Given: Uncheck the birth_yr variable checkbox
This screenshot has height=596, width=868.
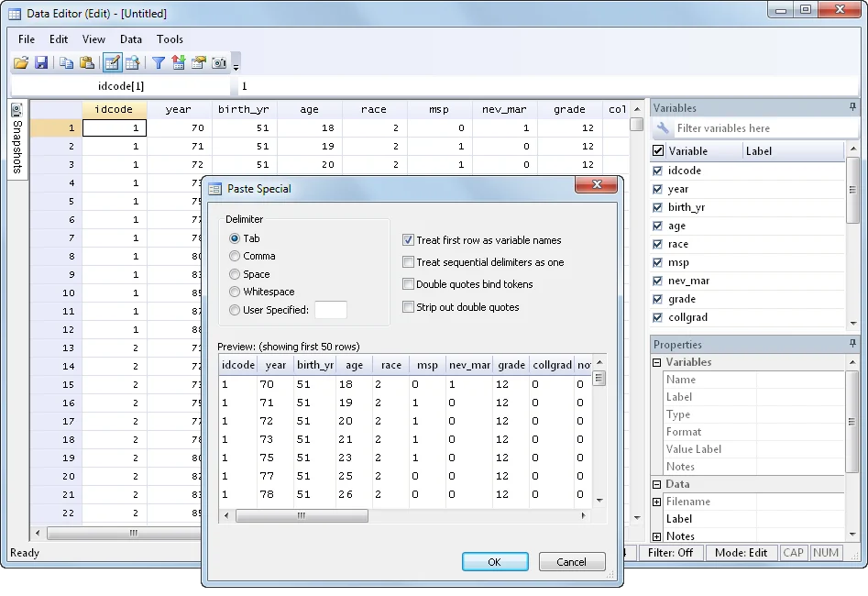Looking at the screenshot, I should [657, 207].
